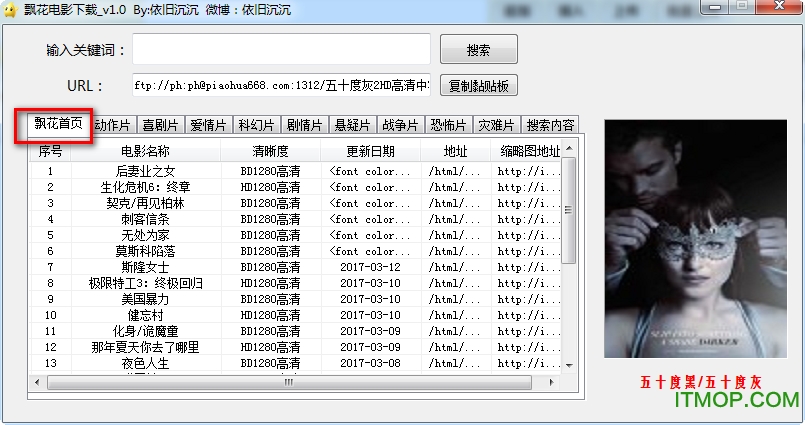Select the movie row 健忘村
Image resolution: width=805 pixels, height=425 pixels.
coord(296,315)
